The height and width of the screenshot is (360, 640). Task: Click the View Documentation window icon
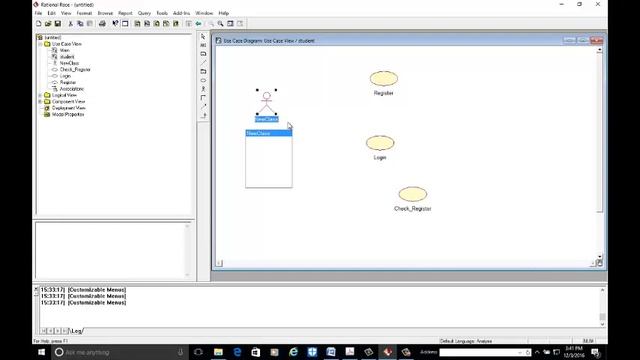point(125,24)
